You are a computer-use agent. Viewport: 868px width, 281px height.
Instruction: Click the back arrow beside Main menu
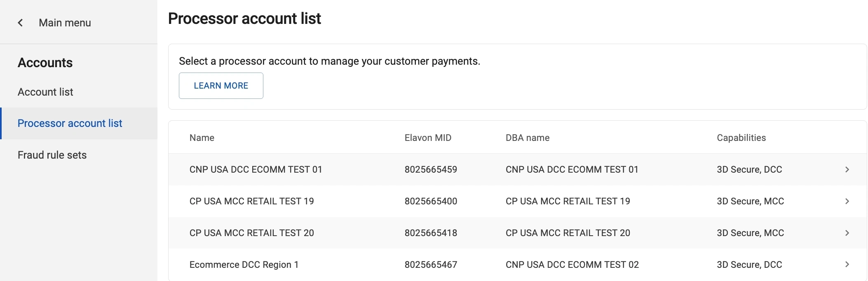20,23
